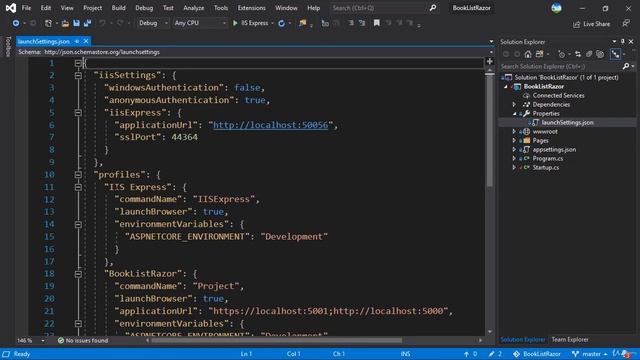The height and width of the screenshot is (360, 640).
Task: Click Collapse All icon in Solution Explorer
Action: pos(589,54)
